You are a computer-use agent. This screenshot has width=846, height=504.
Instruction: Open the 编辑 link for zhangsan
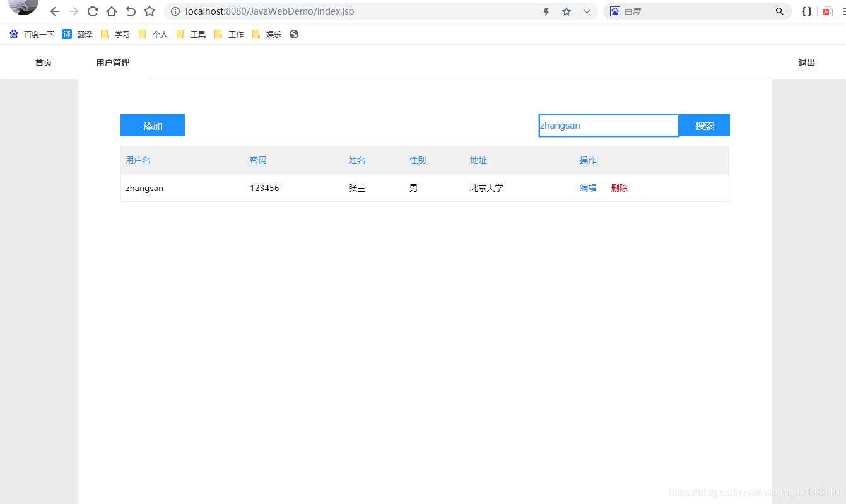(587, 187)
